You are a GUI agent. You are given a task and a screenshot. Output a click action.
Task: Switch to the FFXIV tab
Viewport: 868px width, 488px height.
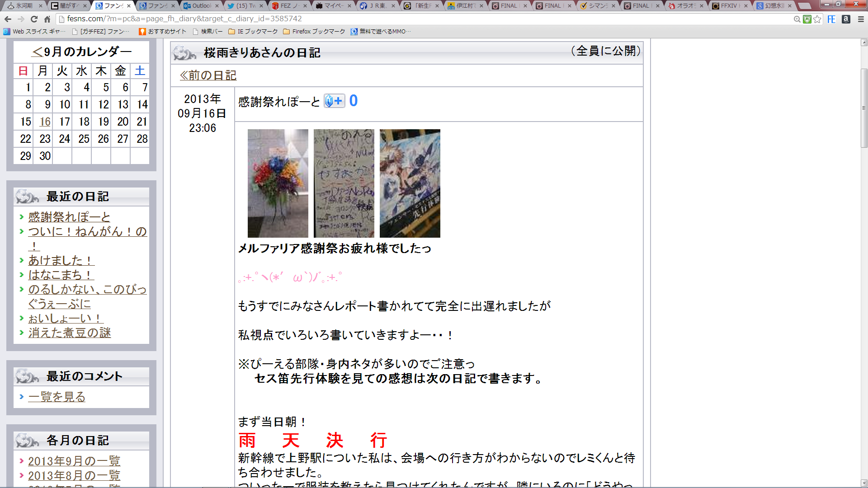[728, 6]
